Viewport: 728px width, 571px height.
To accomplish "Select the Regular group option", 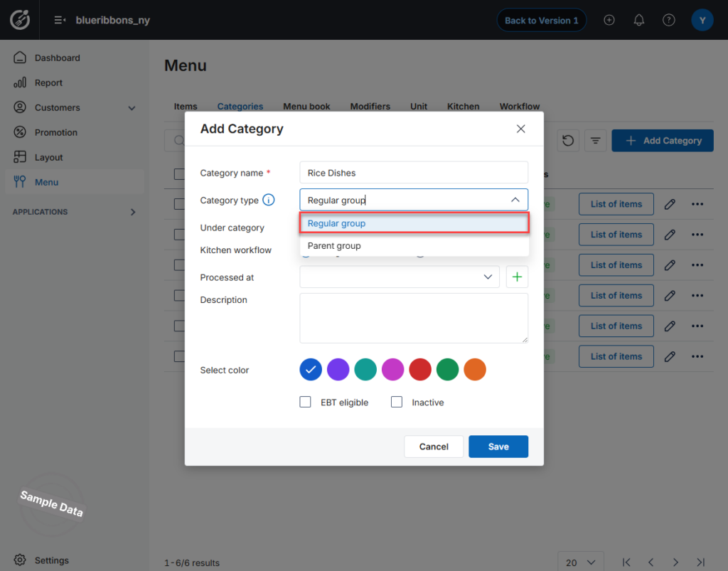I will [414, 223].
